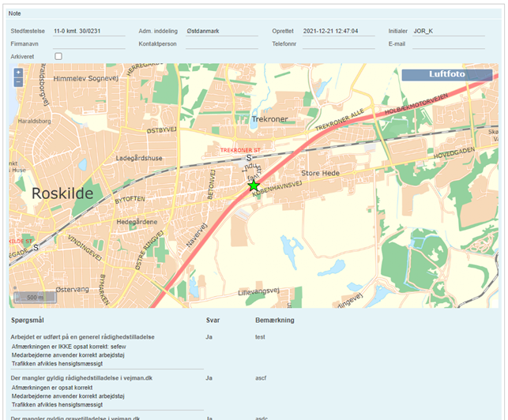Click the Roskilde city label on map
This screenshot has width=508, height=420.
point(62,193)
